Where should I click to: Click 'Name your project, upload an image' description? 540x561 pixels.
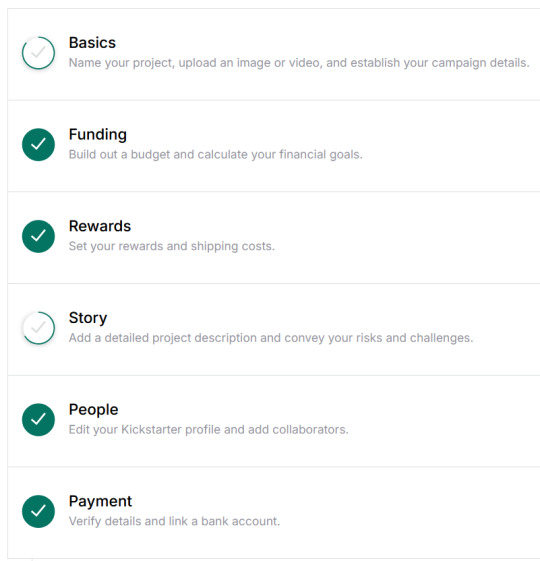299,63
